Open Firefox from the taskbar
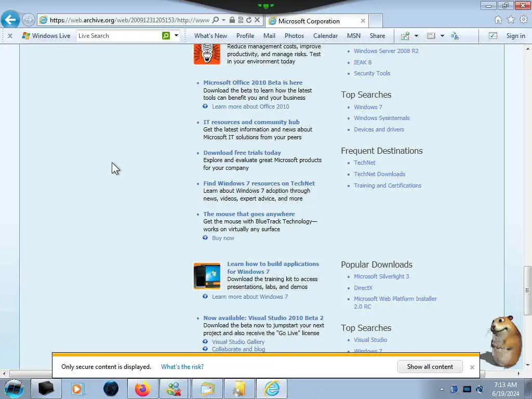The image size is (532, 399). (142, 389)
